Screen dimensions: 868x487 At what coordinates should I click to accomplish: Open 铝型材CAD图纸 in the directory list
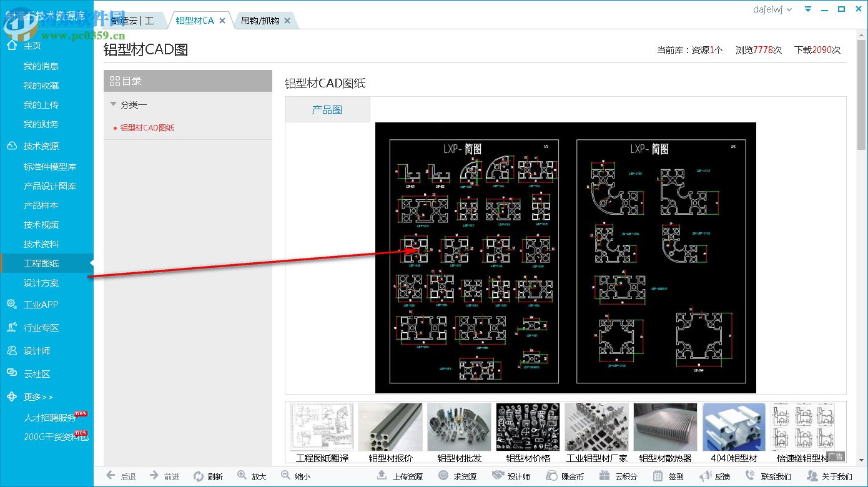(x=147, y=128)
